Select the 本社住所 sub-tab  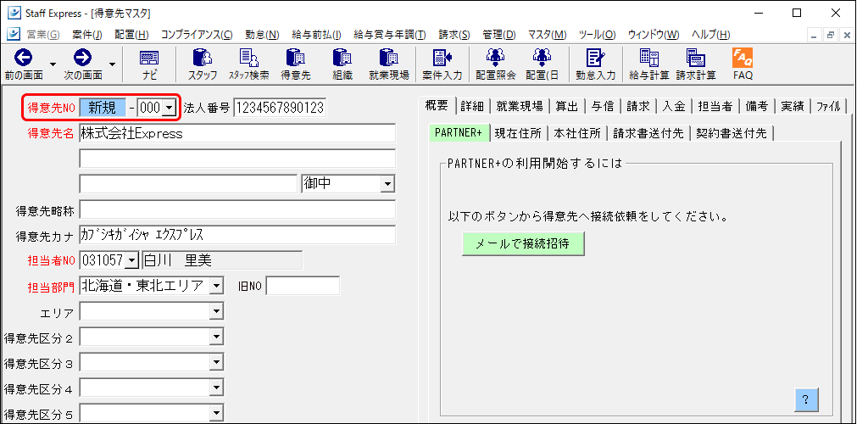click(x=576, y=133)
